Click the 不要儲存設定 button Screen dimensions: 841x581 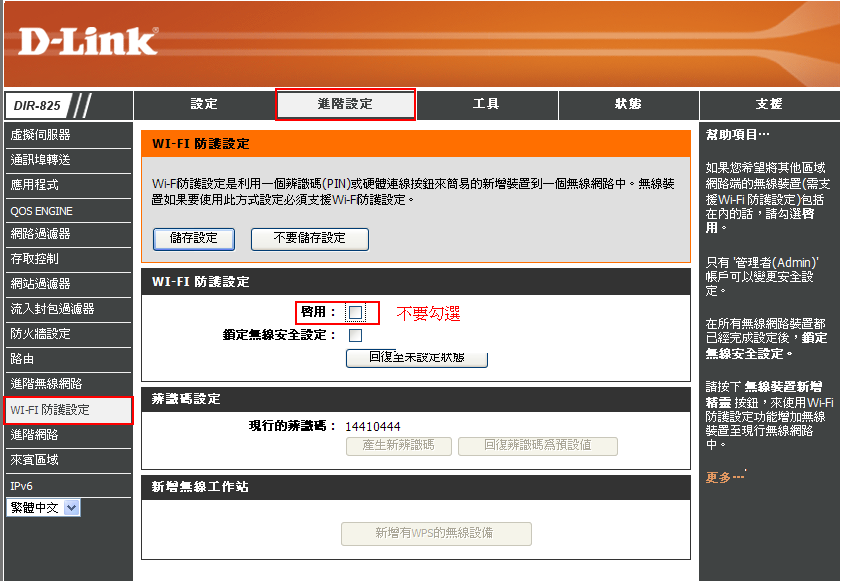309,239
